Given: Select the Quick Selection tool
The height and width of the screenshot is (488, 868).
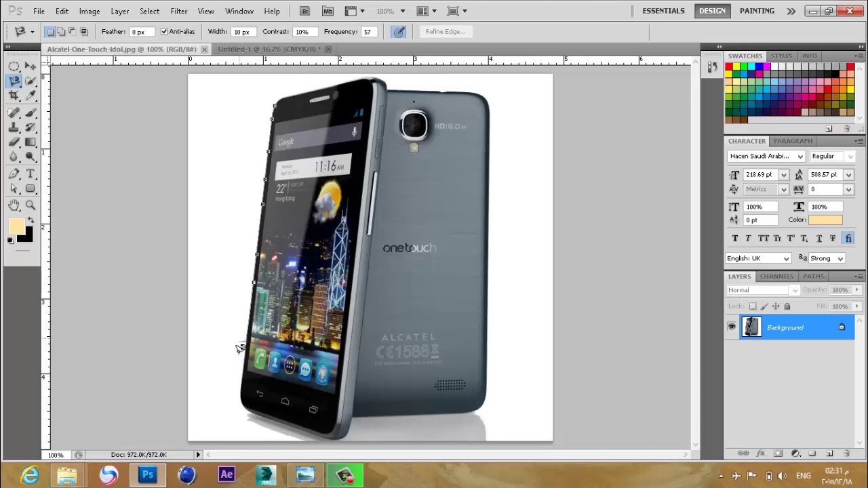Looking at the screenshot, I should click(31, 81).
